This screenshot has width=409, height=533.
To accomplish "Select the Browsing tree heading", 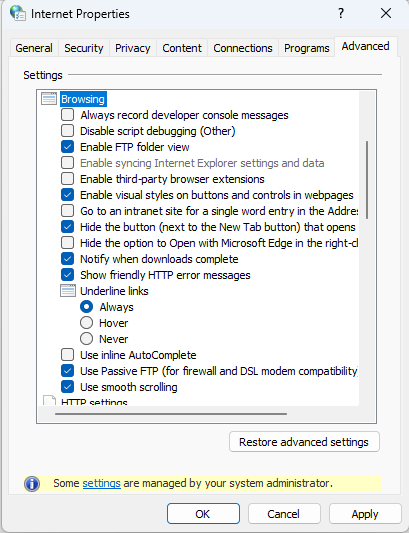I will [83, 99].
